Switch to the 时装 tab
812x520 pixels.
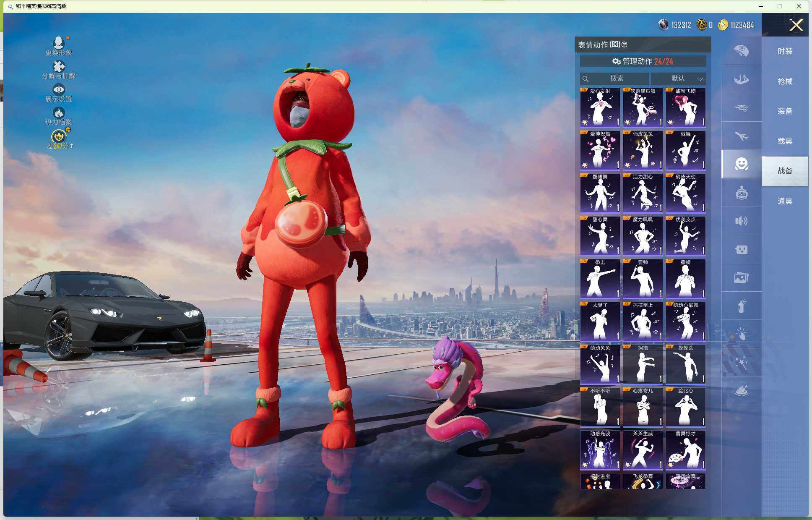coord(785,51)
